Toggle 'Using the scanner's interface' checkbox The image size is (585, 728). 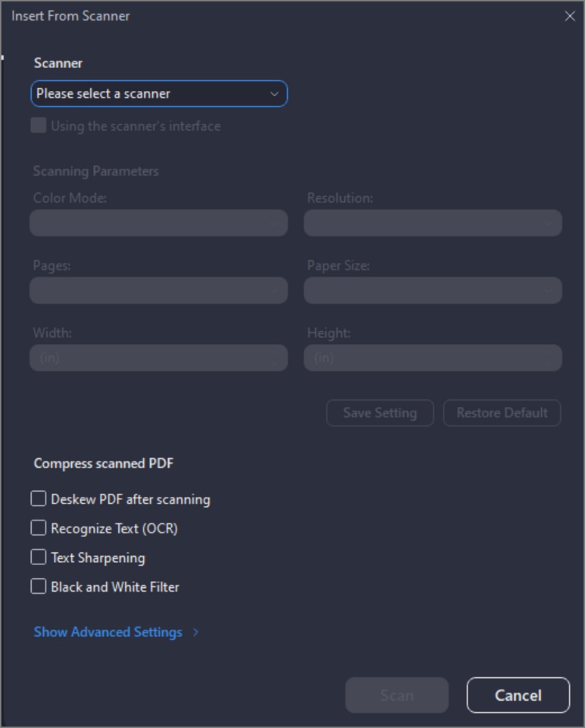[38, 126]
